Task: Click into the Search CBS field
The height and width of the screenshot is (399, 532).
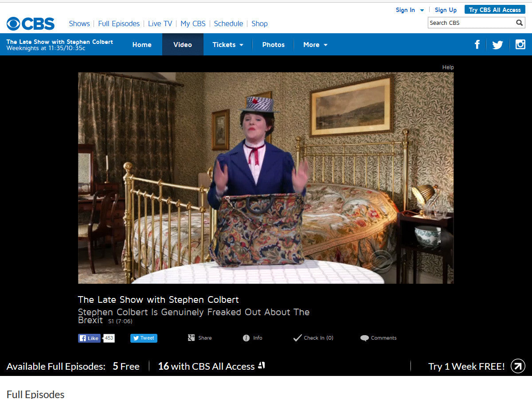Action: coord(472,23)
